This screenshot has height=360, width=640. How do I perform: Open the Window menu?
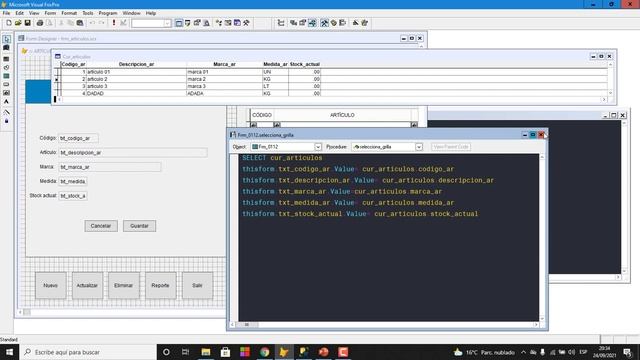click(131, 13)
